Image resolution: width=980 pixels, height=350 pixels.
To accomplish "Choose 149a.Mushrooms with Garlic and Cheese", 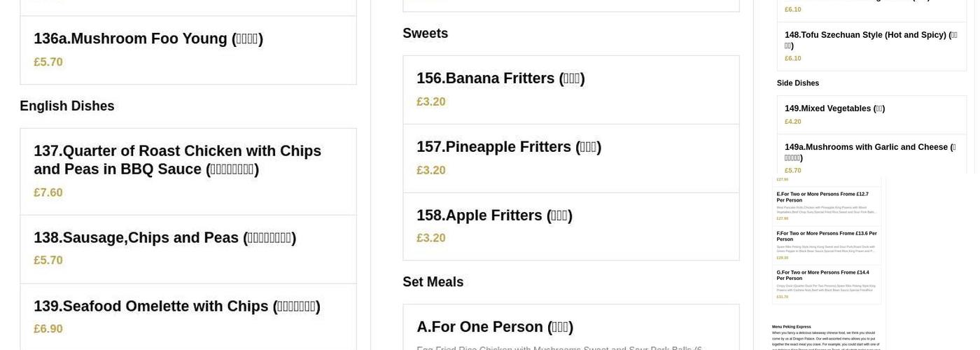I will pyautogui.click(x=870, y=152).
